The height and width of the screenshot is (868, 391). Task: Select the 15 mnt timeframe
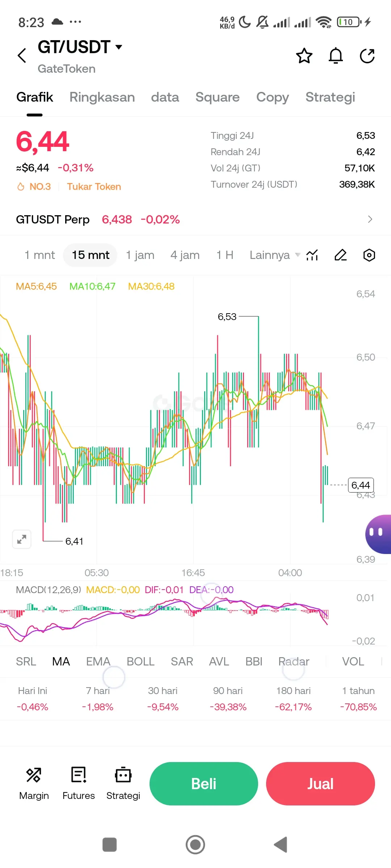pos(90,255)
